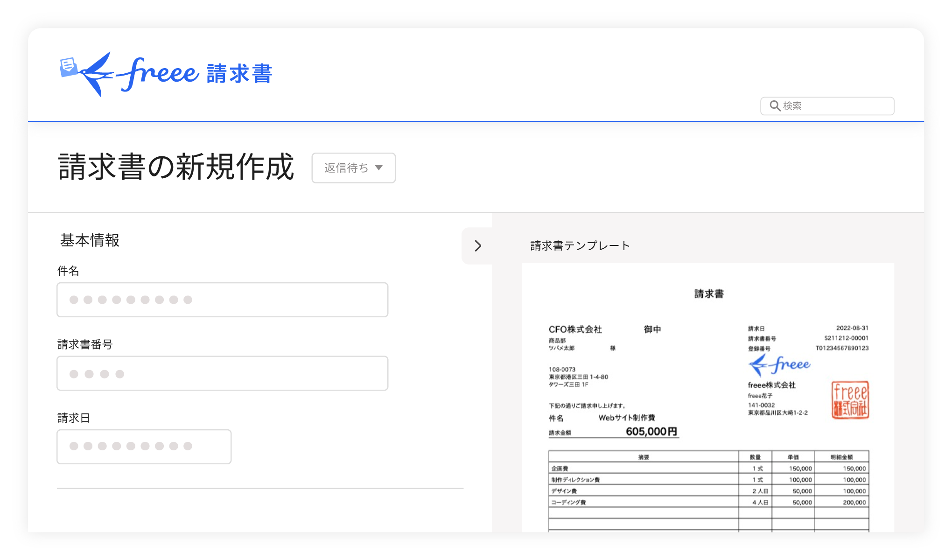Click the 605,000円 total in preview

pyautogui.click(x=651, y=431)
